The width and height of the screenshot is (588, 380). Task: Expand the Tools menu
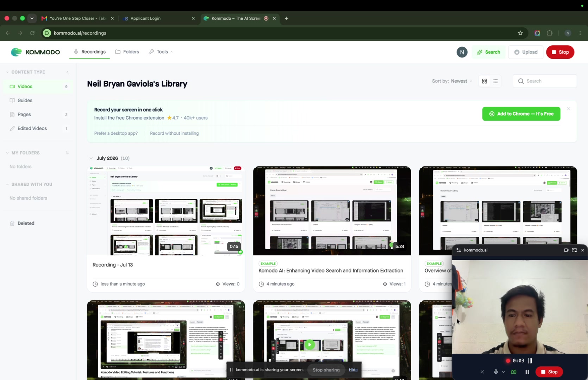point(161,52)
